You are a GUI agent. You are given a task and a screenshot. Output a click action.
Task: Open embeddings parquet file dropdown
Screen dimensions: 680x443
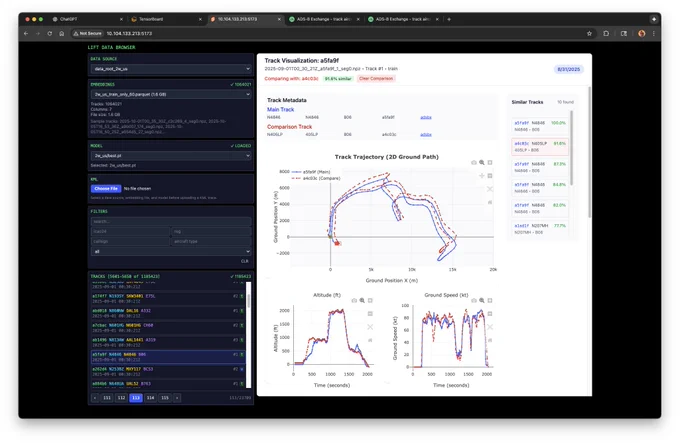pos(171,94)
